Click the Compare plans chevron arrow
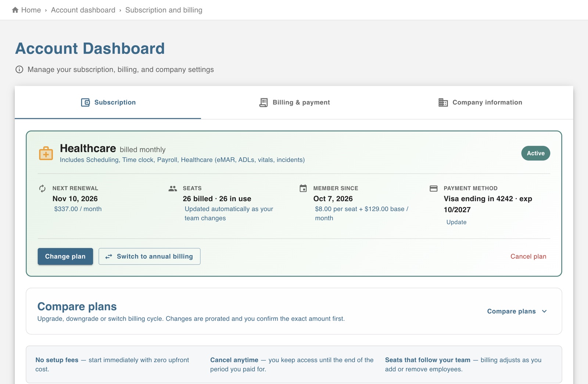The height and width of the screenshot is (384, 588). tap(544, 311)
